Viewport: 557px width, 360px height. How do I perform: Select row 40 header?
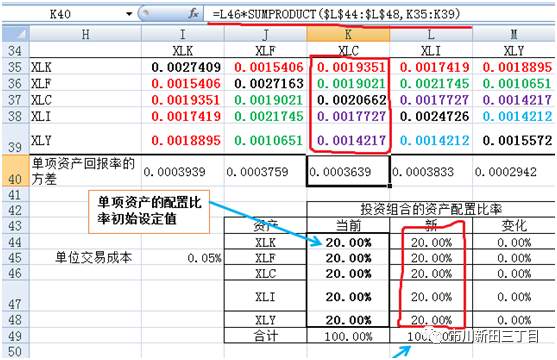[15, 171]
